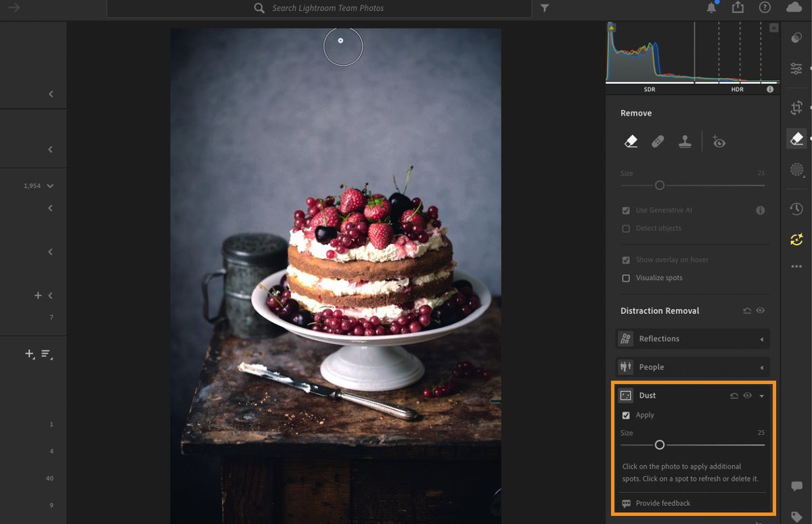
Task: Switch to the HDR histogram view
Action: coord(737,89)
